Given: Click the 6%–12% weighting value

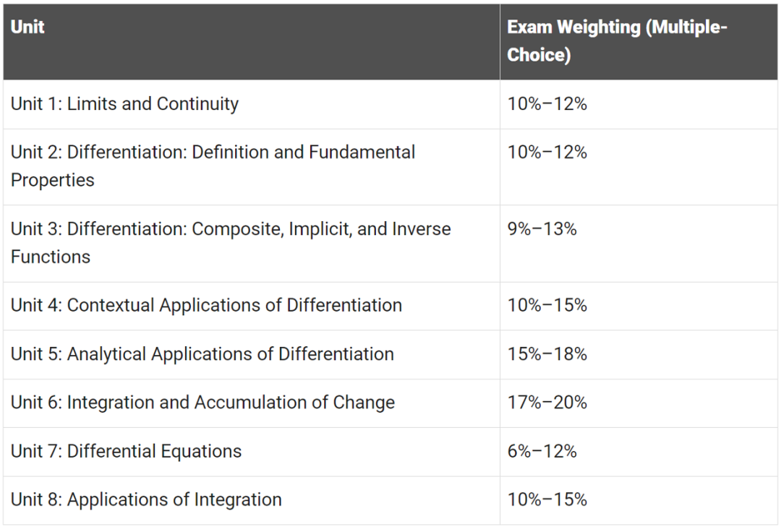Looking at the screenshot, I should (542, 451).
